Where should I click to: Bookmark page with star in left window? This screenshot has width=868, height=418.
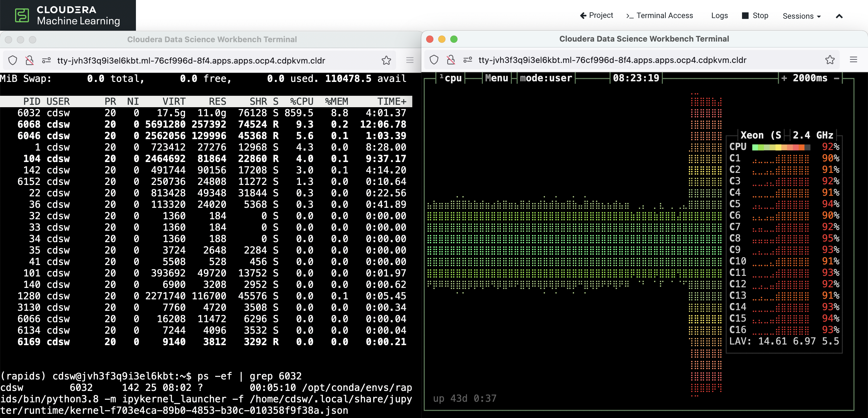[x=386, y=61]
